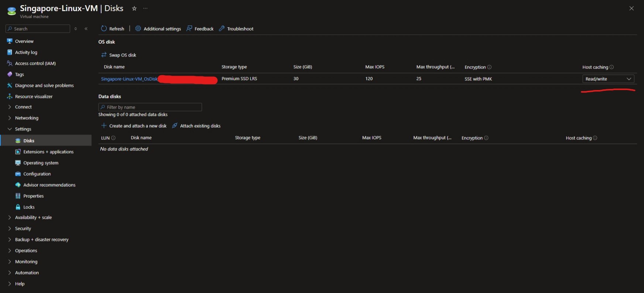The height and width of the screenshot is (293, 644).
Task: Favorite this page with star icon
Action: 134,8
